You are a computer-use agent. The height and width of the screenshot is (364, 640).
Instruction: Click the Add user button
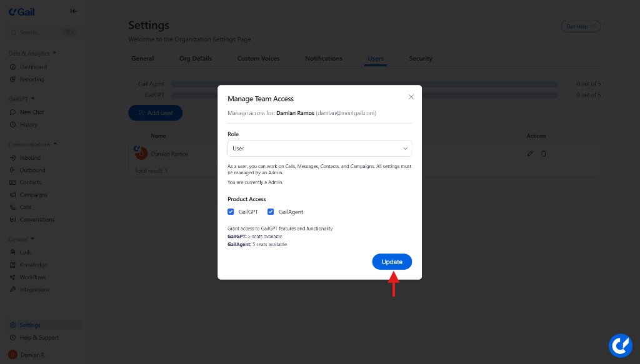156,113
